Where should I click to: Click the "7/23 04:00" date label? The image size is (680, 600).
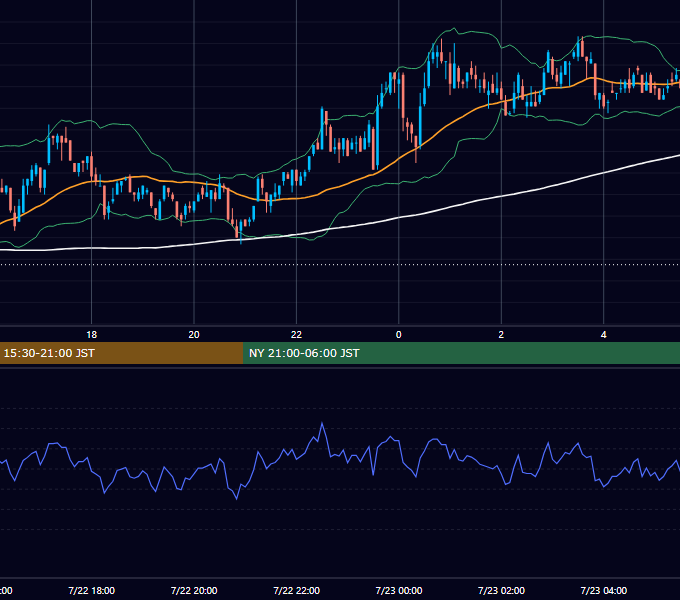click(x=603, y=590)
